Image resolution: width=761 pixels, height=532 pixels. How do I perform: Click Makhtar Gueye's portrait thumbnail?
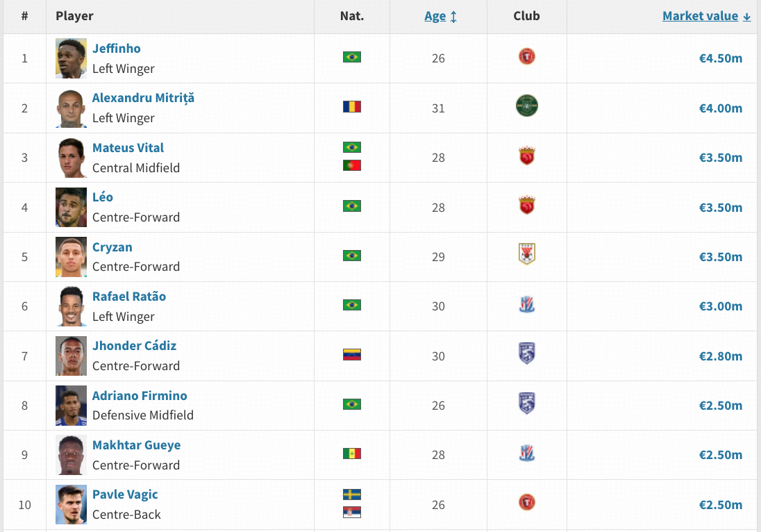[x=71, y=455]
